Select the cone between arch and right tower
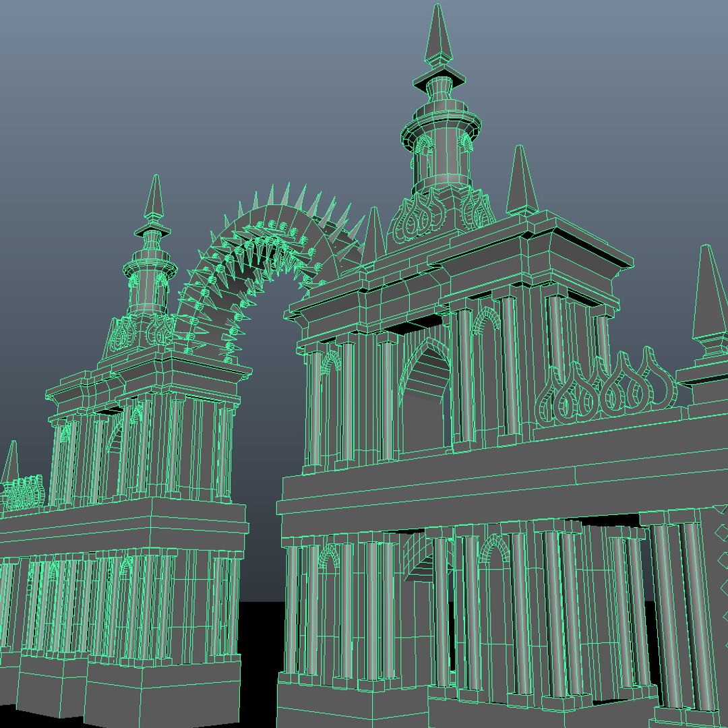The image size is (728, 728). 373,236
